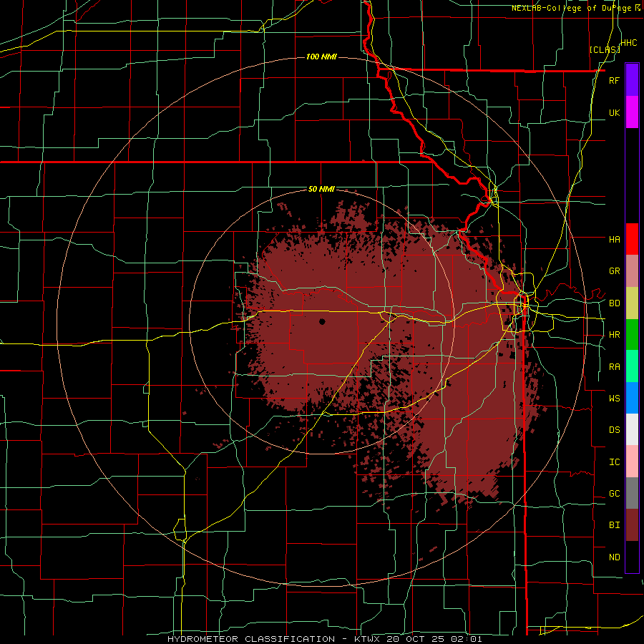Click the HA legend label
Screen dimensions: 644x644
(x=614, y=239)
